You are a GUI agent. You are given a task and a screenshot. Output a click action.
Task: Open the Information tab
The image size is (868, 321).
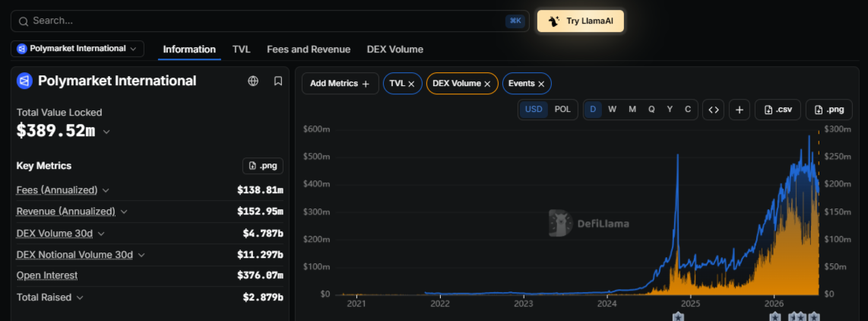click(x=189, y=49)
